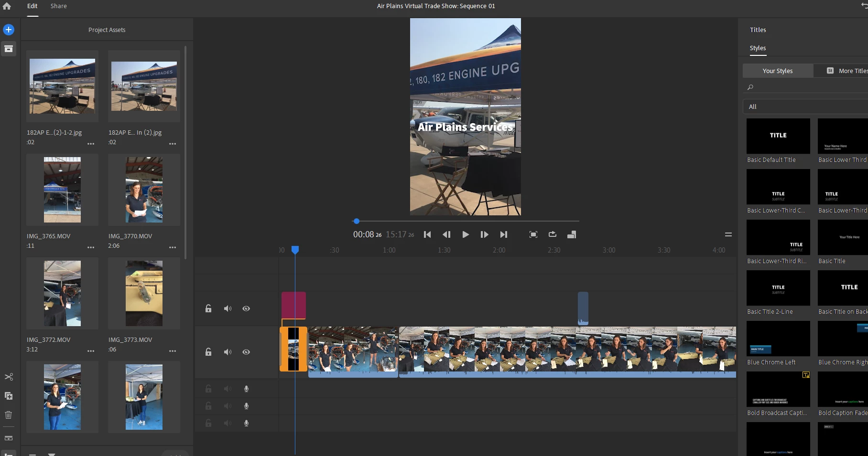Step back one frame
Image resolution: width=868 pixels, height=456 pixels.
click(446, 234)
